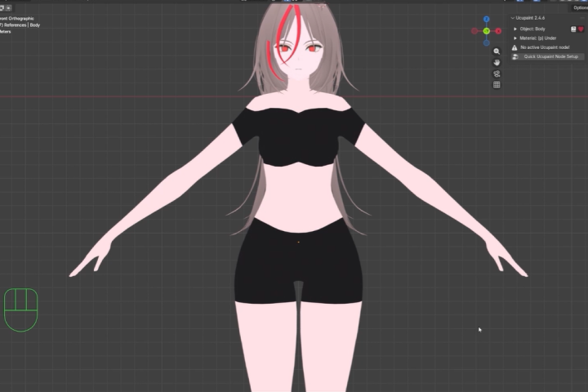Click the zoom magnifier viewport icon
The image size is (588, 392).
(497, 51)
